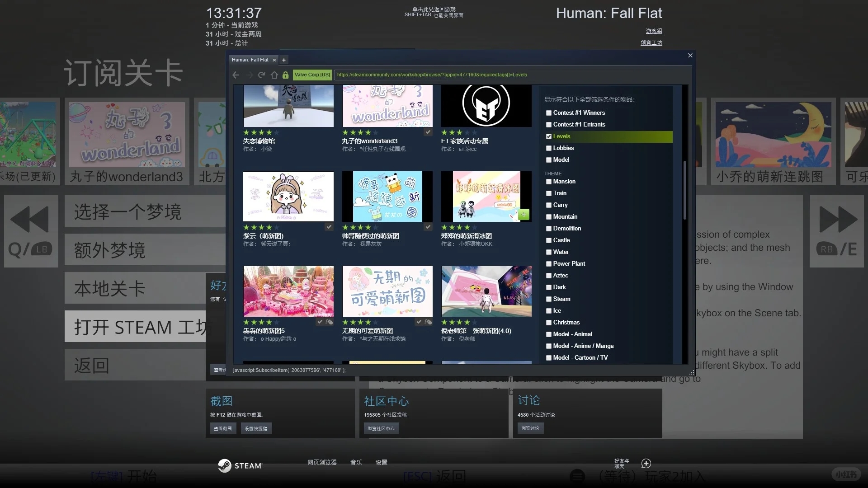Close the Human: Fall Flat browser tab
Screen dimensions: 868x488
click(274, 60)
